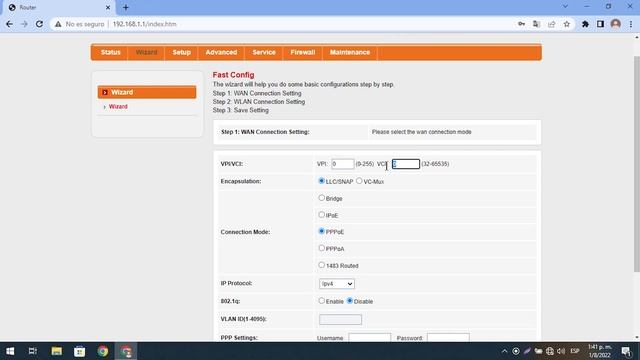Open the volume speaker tray icon
640x360 pixels.
(561, 351)
